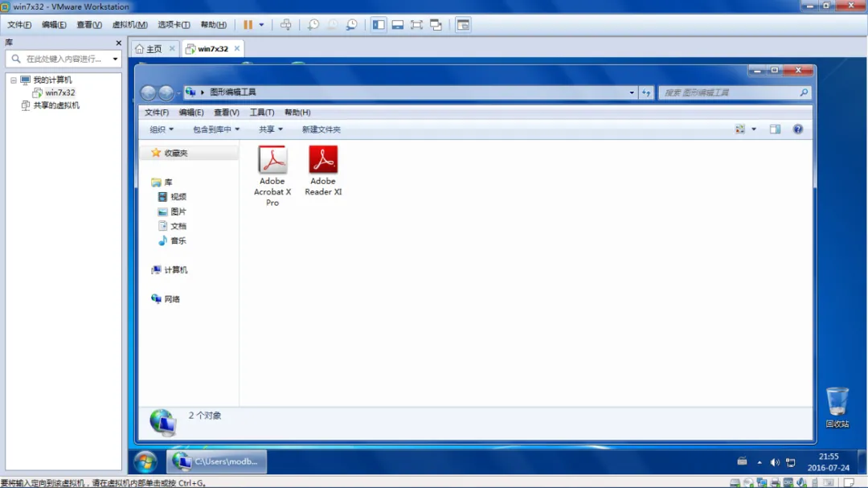Open the view options dropdown arrow
The height and width of the screenshot is (488, 868).
[753, 129]
